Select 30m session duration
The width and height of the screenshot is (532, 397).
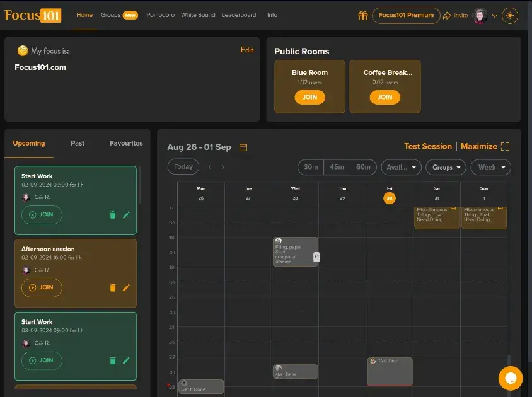(x=311, y=167)
